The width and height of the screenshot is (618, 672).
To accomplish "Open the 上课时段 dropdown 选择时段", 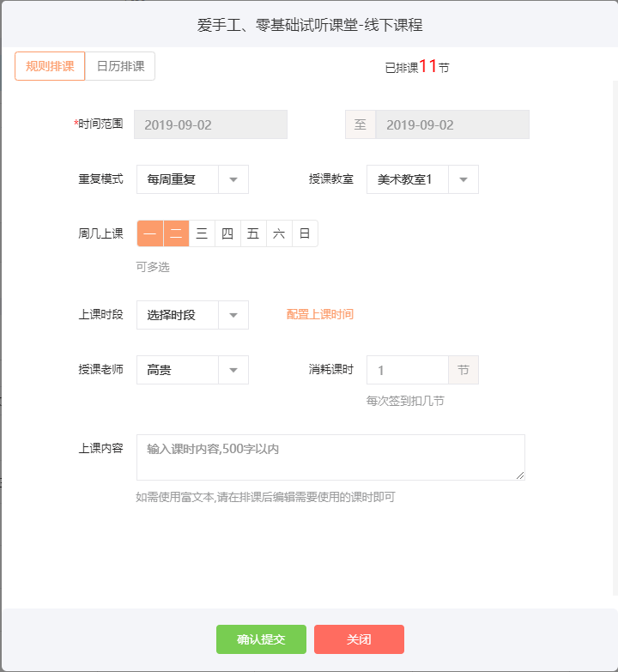I will [x=192, y=315].
